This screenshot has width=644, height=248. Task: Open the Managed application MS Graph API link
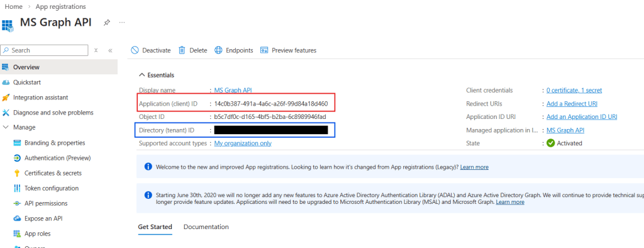(565, 130)
